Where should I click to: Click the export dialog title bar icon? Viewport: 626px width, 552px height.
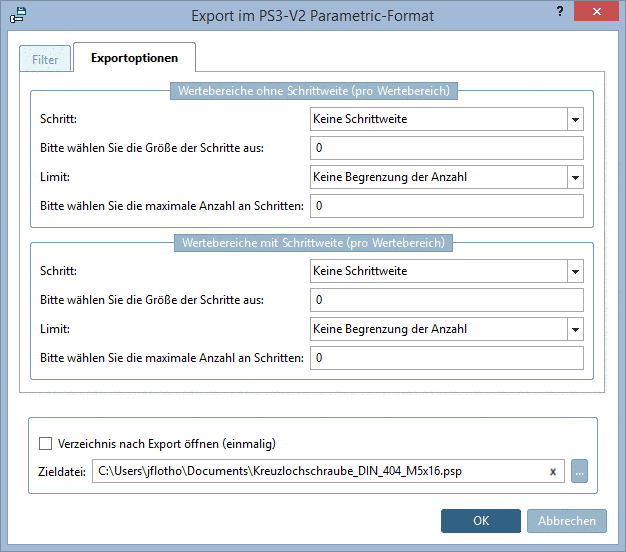(17, 15)
